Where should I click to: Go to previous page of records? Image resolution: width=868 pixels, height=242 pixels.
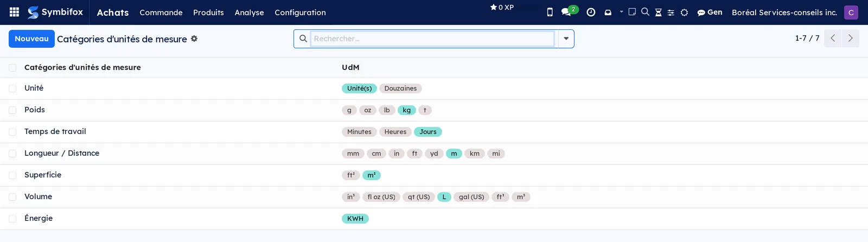click(x=833, y=38)
